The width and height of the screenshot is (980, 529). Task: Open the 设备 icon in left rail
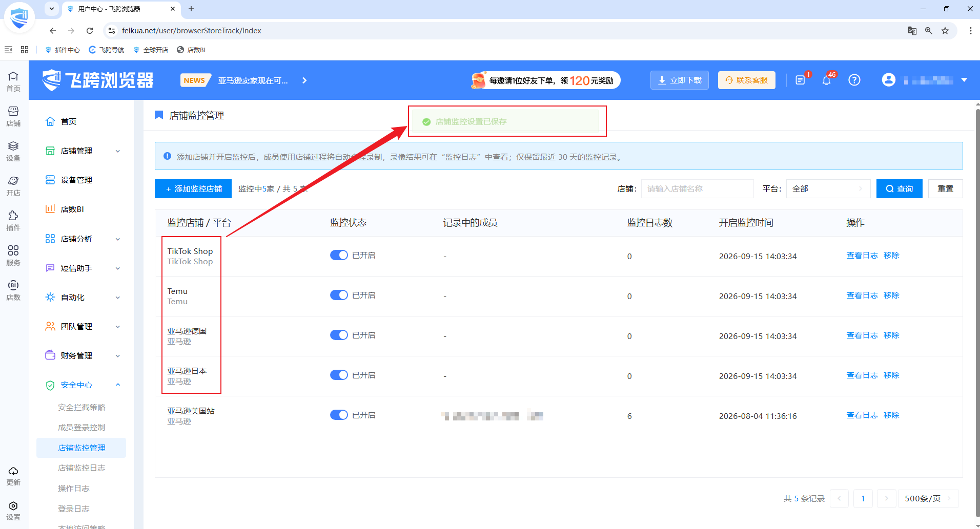(x=13, y=151)
